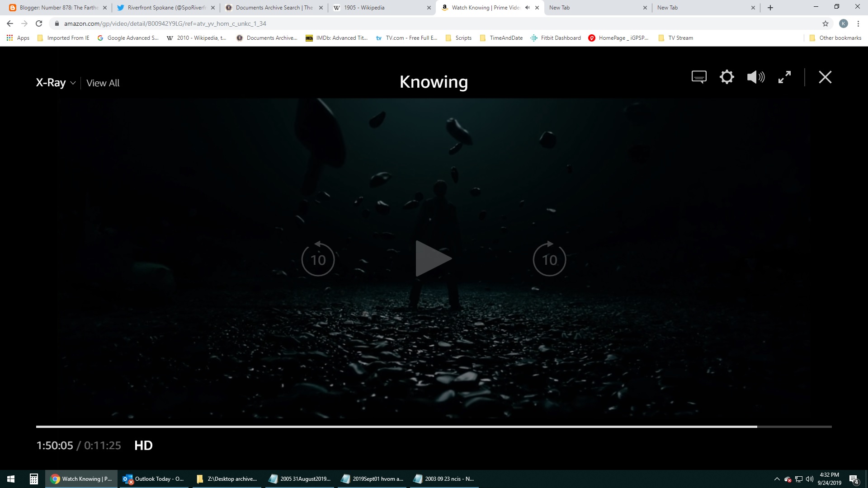This screenshot has width=868, height=488.
Task: Close the Knowing video player
Action: click(825, 77)
